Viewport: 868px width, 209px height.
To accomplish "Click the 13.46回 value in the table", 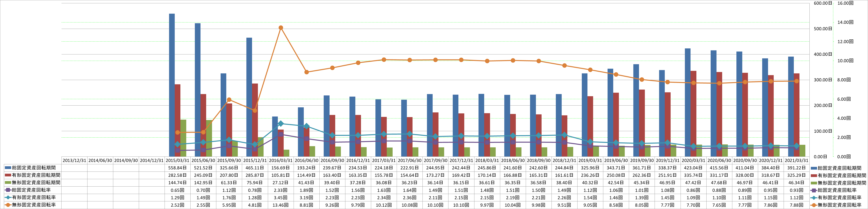I will [x=281, y=205].
